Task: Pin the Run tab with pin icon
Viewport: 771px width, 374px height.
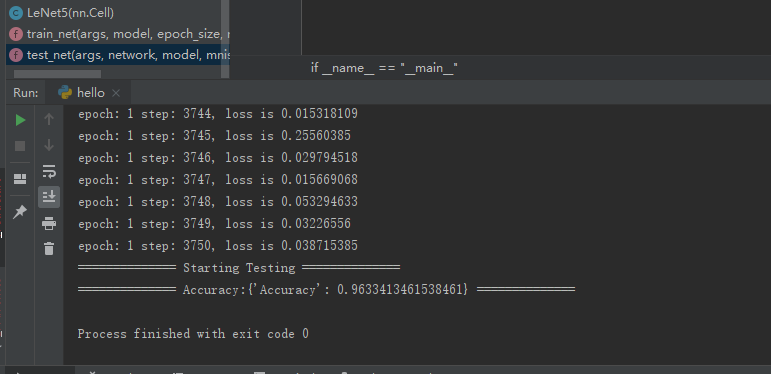Action: click(x=20, y=212)
